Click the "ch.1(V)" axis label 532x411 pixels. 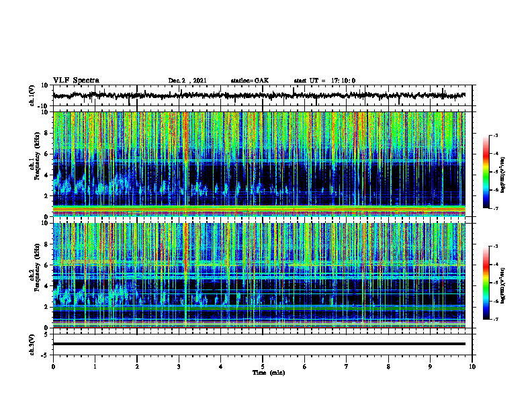point(32,95)
